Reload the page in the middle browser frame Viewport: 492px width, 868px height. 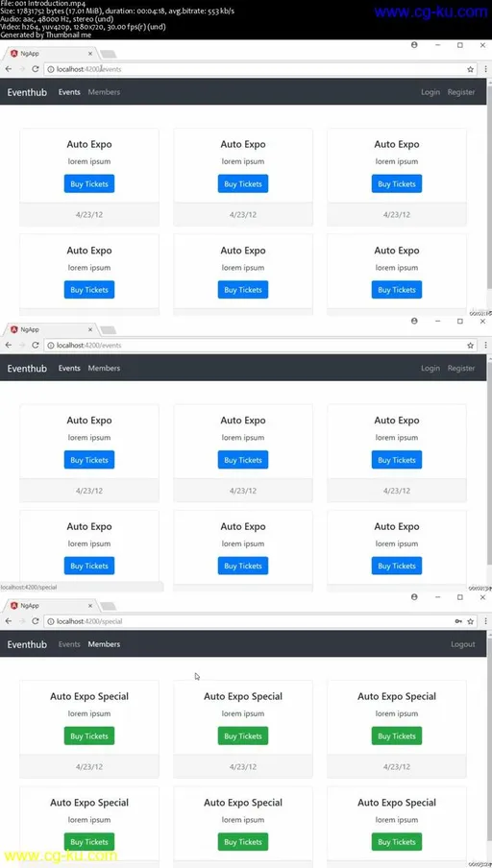click(36, 345)
